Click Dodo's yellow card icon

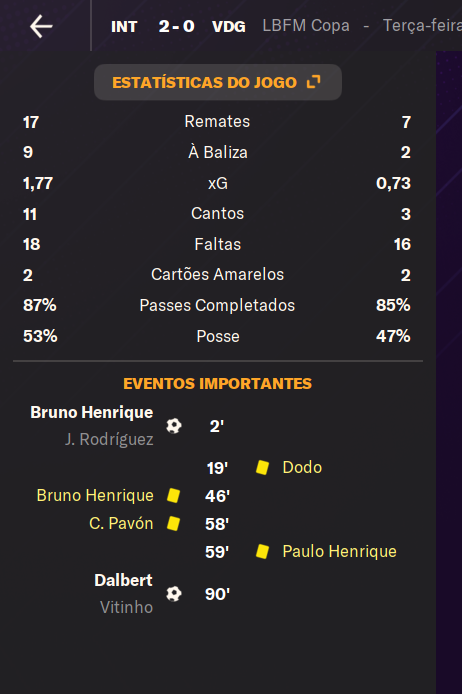coord(262,467)
